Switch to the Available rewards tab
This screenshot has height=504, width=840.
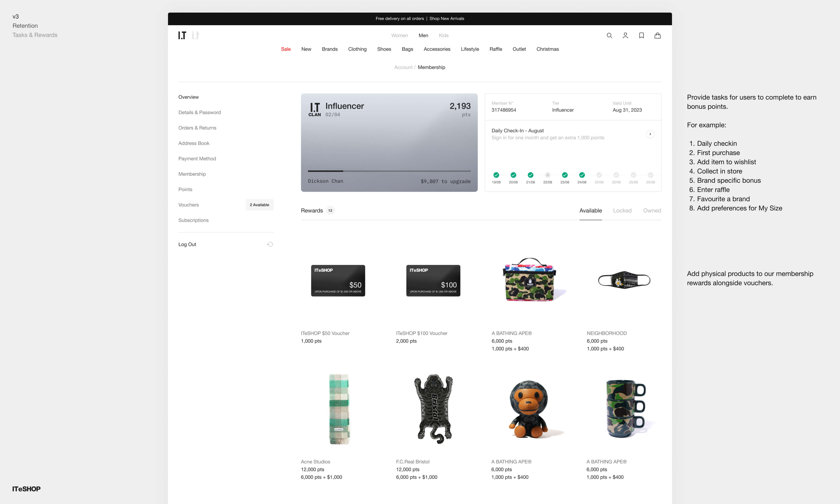591,211
